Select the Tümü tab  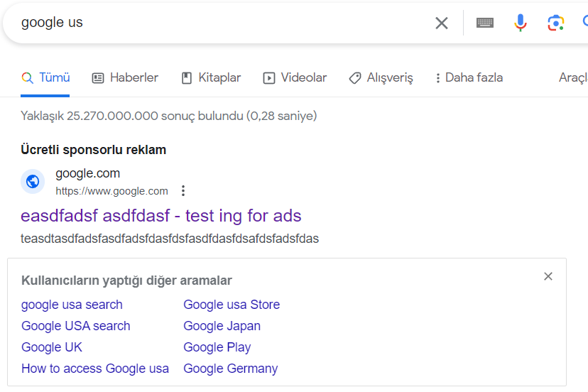[45, 77]
